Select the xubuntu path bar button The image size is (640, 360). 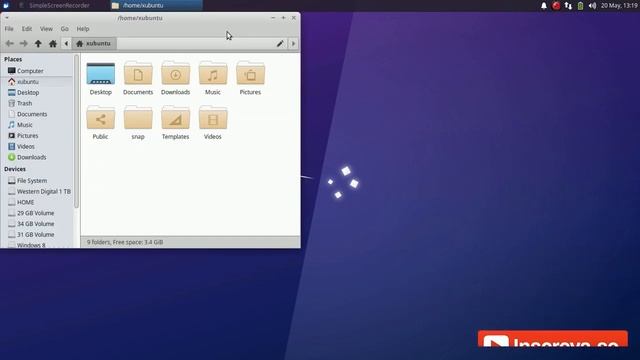tap(94, 43)
